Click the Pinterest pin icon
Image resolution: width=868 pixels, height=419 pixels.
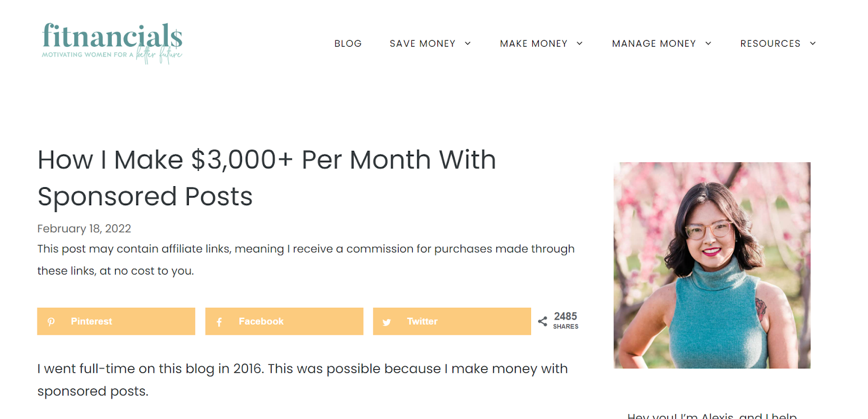[x=51, y=322]
